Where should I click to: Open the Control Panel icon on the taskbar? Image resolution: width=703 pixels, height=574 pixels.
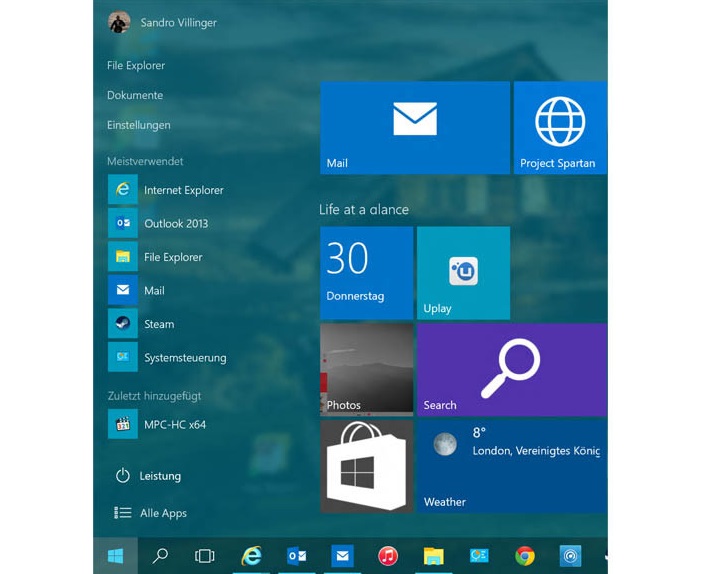[479, 556]
